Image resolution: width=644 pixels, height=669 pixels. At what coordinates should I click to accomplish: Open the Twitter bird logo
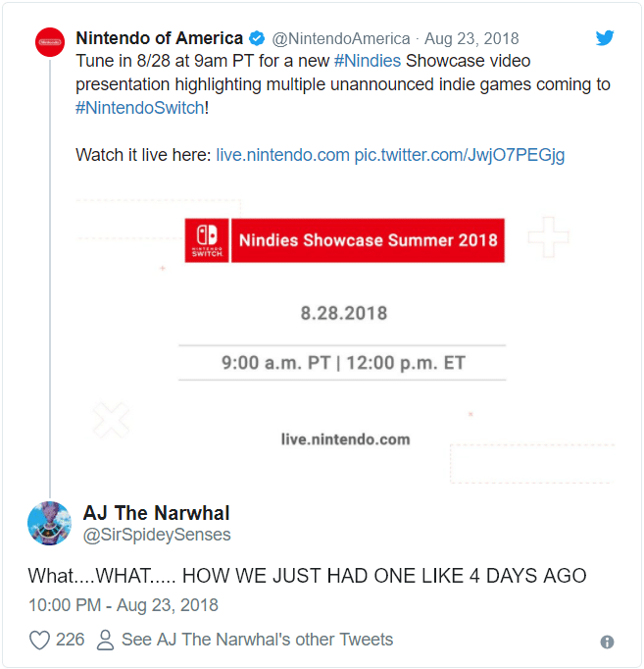(x=605, y=38)
